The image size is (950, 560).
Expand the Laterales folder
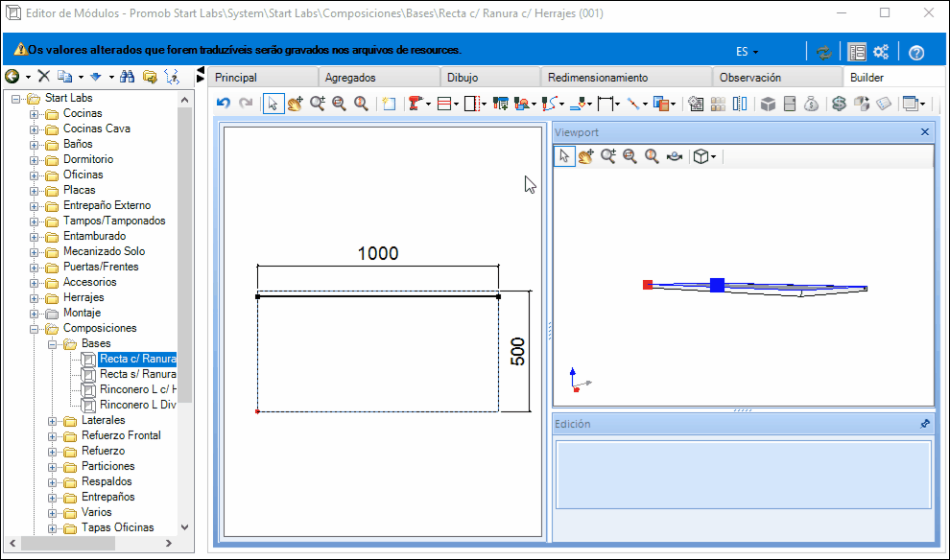53,421
